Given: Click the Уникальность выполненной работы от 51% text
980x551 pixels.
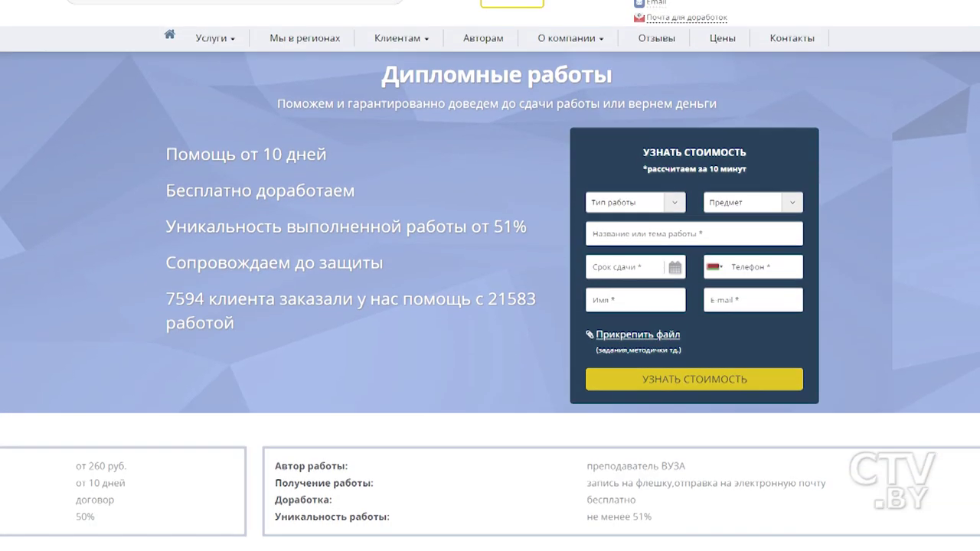Looking at the screenshot, I should (346, 227).
